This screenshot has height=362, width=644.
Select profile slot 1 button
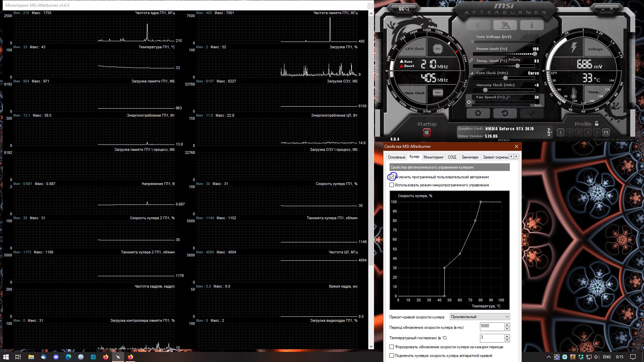coord(560,132)
